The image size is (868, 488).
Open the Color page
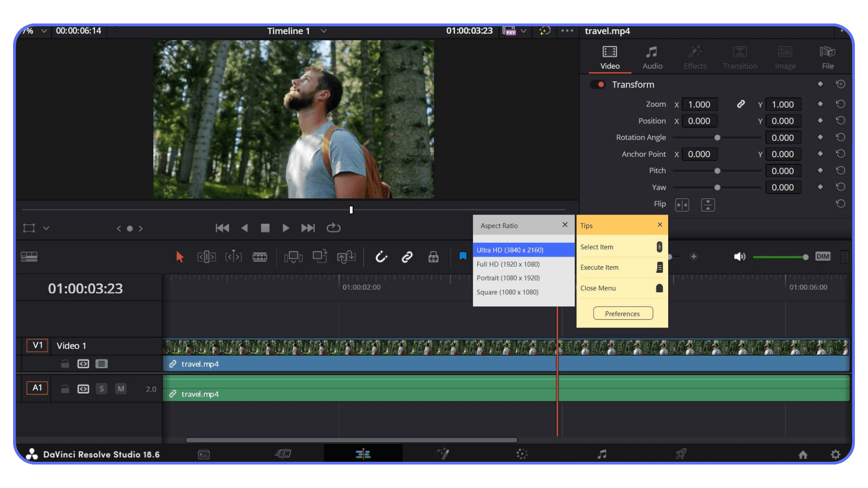click(x=522, y=454)
